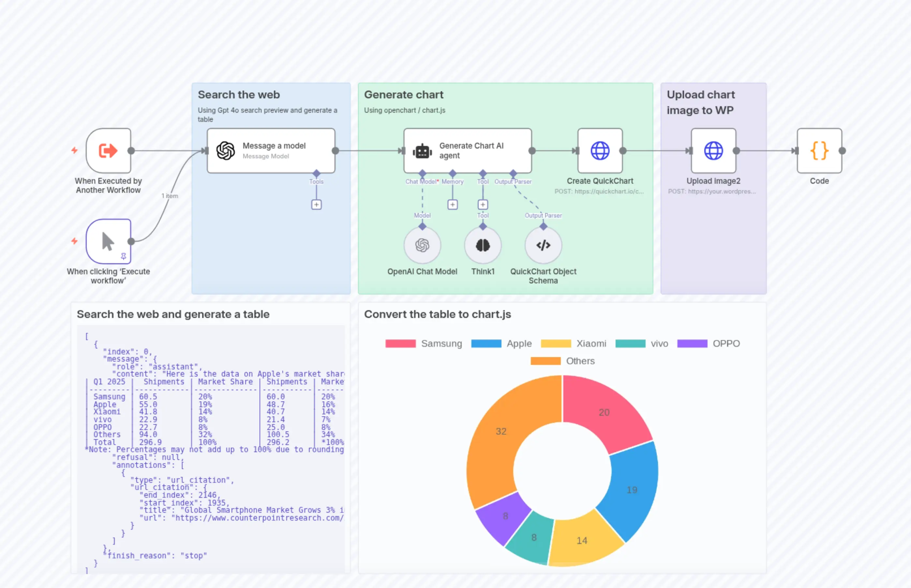Open the Message a model OpenAI node
The width and height of the screenshot is (911, 588).
271,150
